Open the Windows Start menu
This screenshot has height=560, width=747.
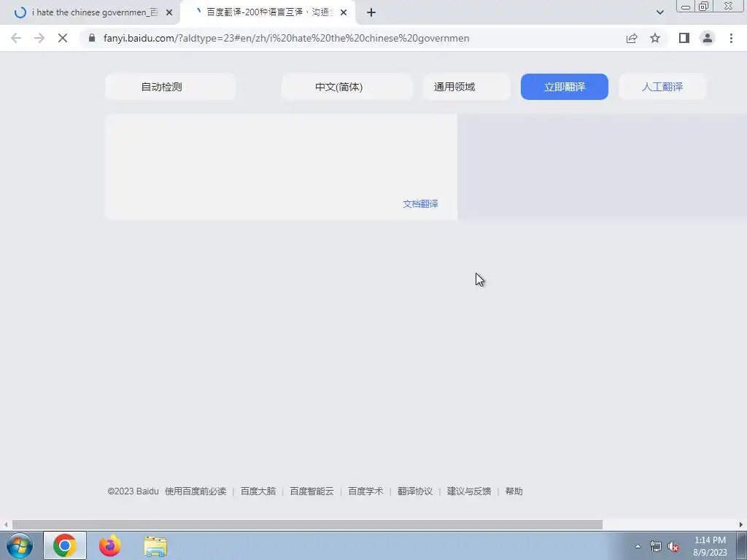point(20,545)
